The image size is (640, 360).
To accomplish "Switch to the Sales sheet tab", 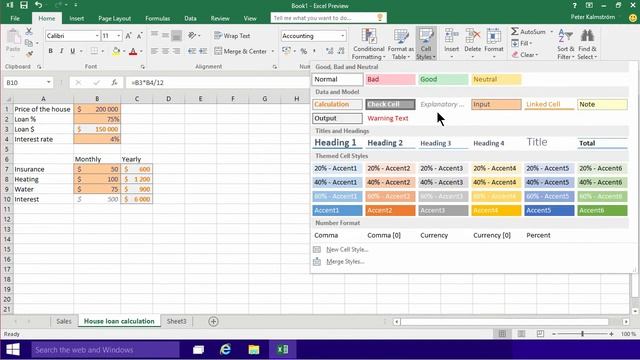I will [64, 321].
